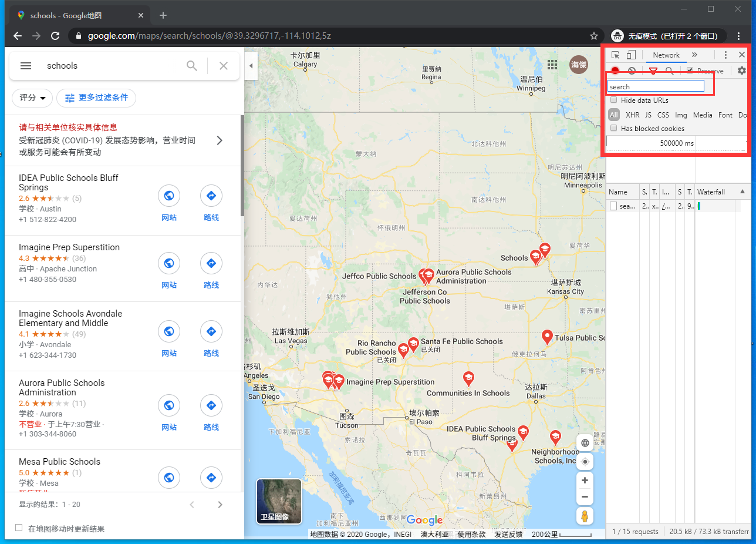Click the 发送反馈 link
This screenshot has height=544, width=756.
click(508, 535)
